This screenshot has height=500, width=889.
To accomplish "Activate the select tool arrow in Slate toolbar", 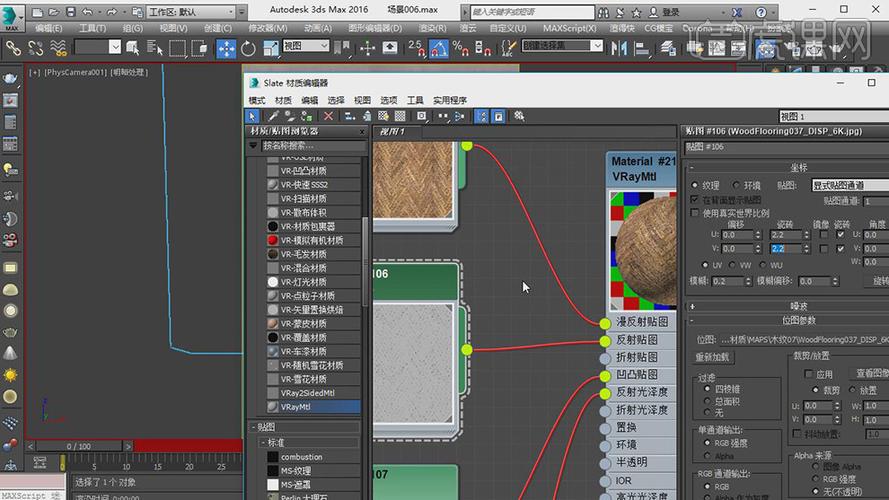I will [253, 116].
